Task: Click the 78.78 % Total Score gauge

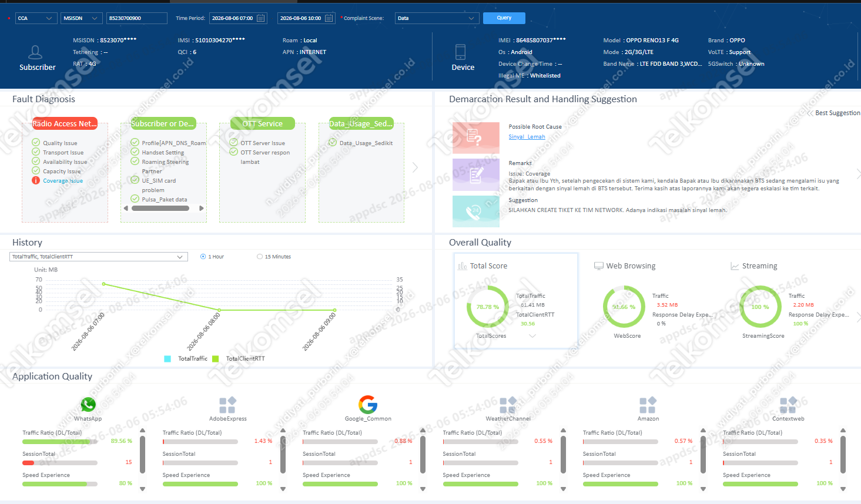Action: pos(488,307)
